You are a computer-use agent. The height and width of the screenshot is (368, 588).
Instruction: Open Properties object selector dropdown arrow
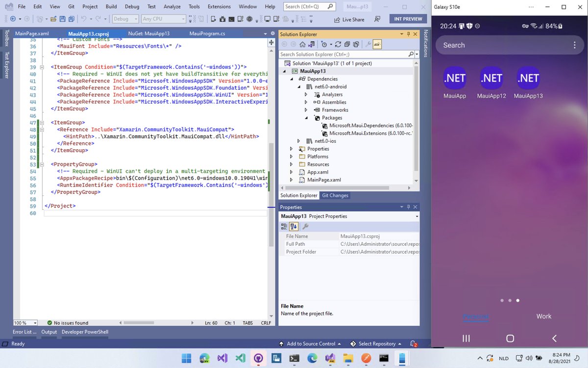click(417, 216)
